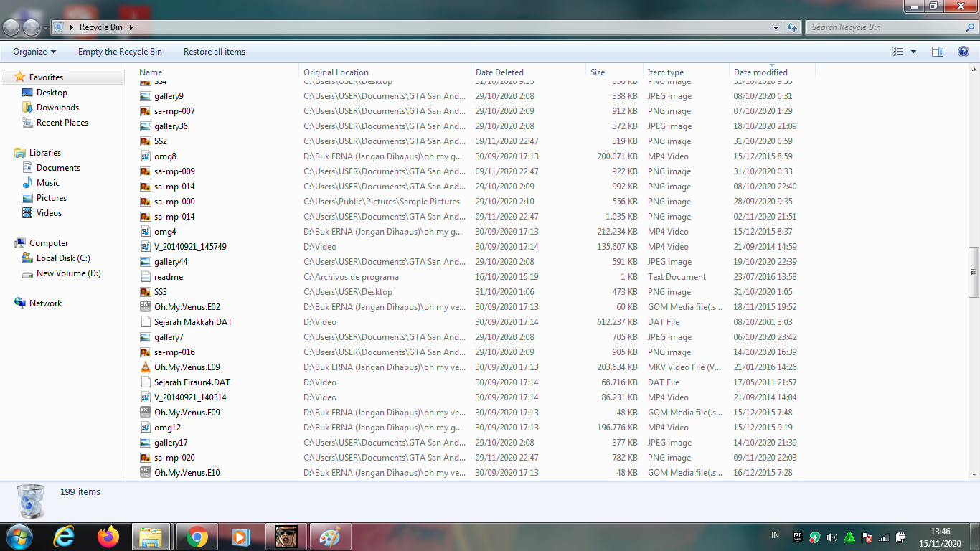Open New Volume (D:)
The width and height of the screenshot is (980, 551).
69,273
